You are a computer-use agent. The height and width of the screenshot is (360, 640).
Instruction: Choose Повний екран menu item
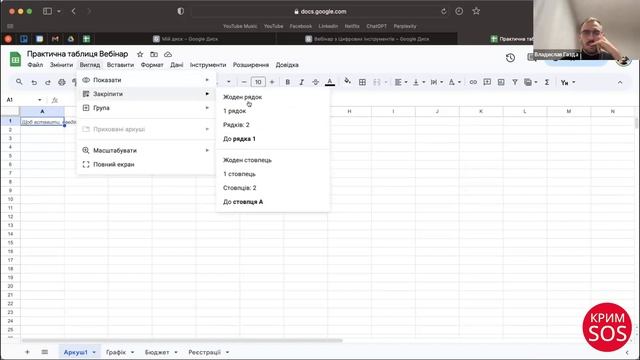pos(146,164)
